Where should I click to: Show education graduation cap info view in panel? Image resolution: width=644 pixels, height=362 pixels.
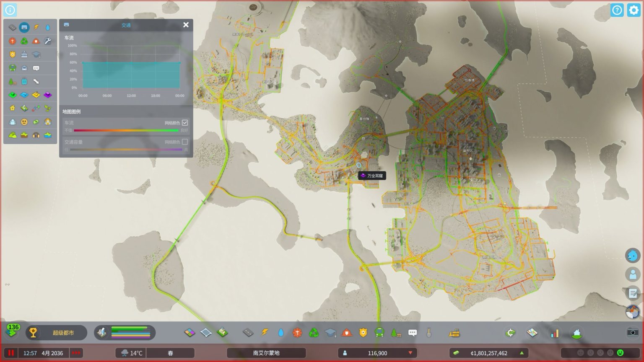(x=36, y=54)
